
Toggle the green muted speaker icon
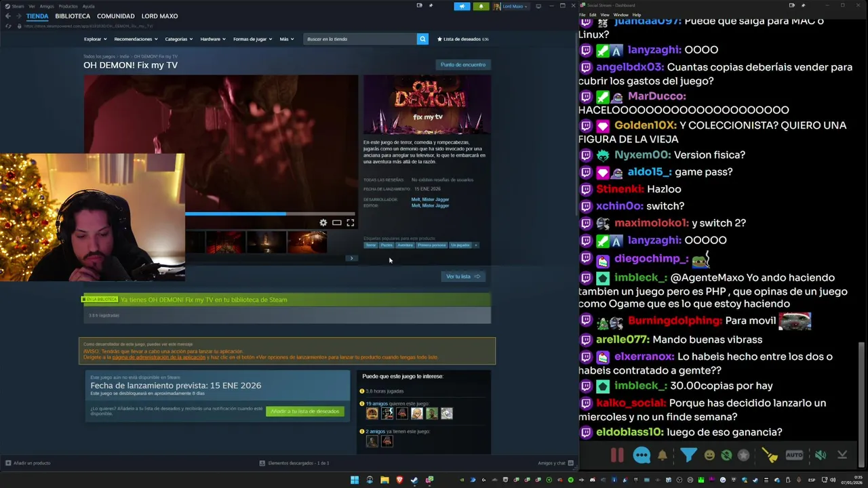(821, 455)
